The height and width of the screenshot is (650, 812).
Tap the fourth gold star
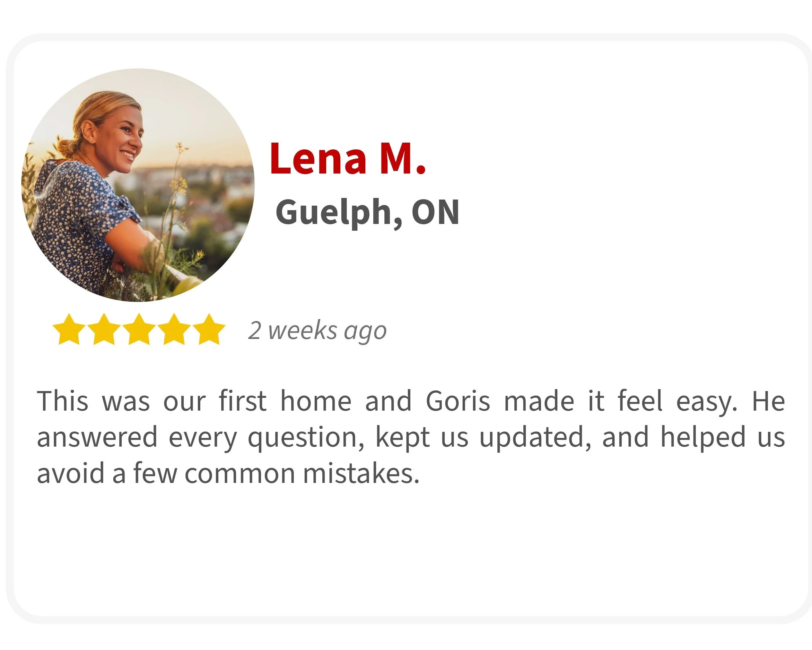pyautogui.click(x=174, y=330)
